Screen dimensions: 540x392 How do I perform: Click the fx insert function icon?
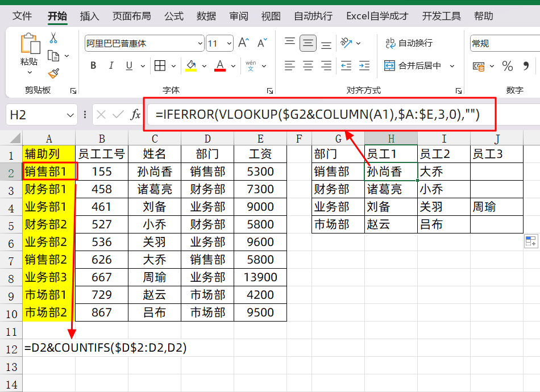(x=135, y=115)
